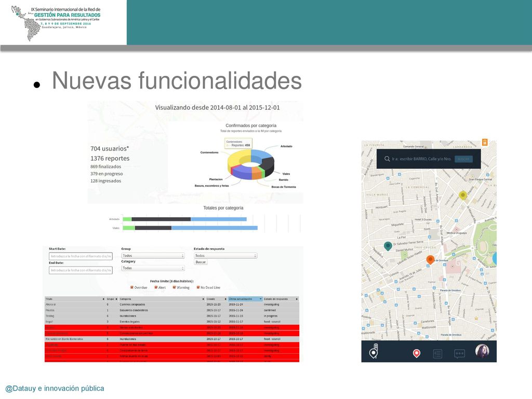Focus the End Date input field
532x399 pixels.
coord(81,270)
